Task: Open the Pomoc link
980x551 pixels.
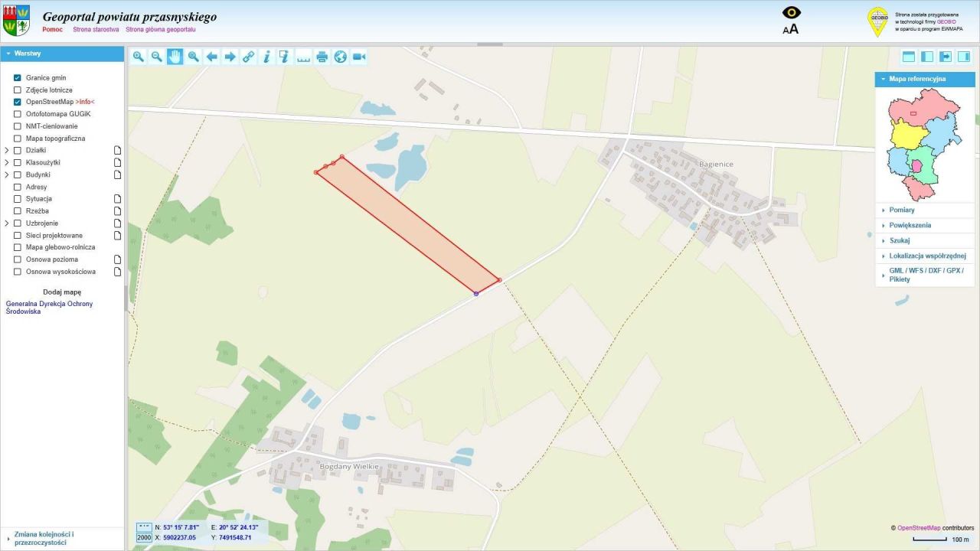Action: pos(53,29)
